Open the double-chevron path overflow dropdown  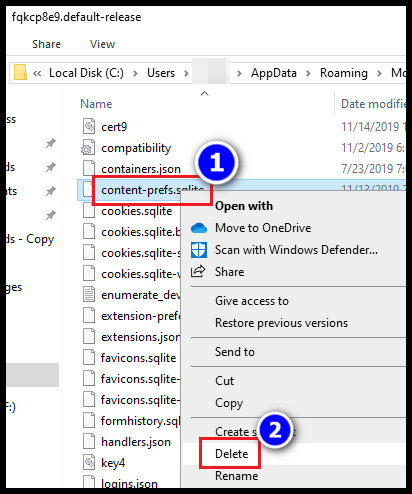click(x=37, y=73)
